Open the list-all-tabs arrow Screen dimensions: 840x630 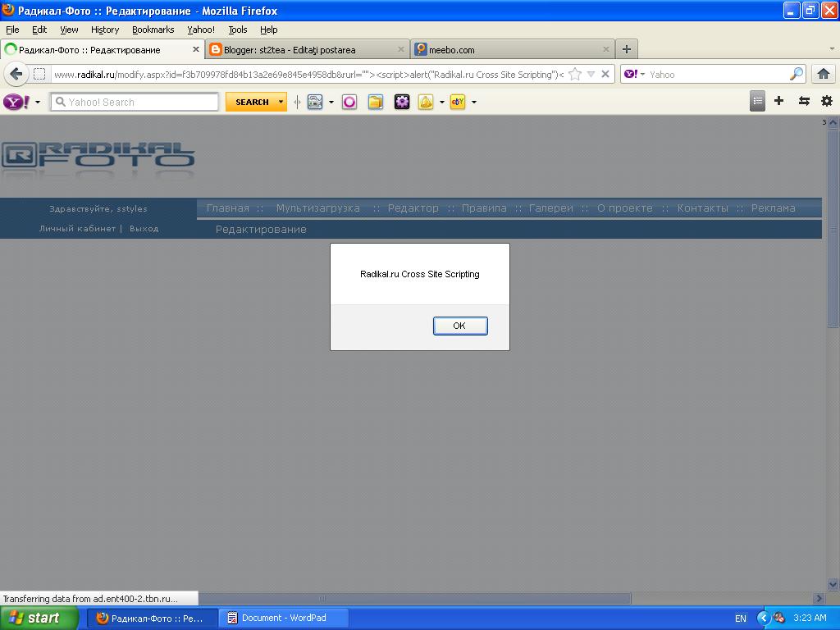(x=832, y=48)
